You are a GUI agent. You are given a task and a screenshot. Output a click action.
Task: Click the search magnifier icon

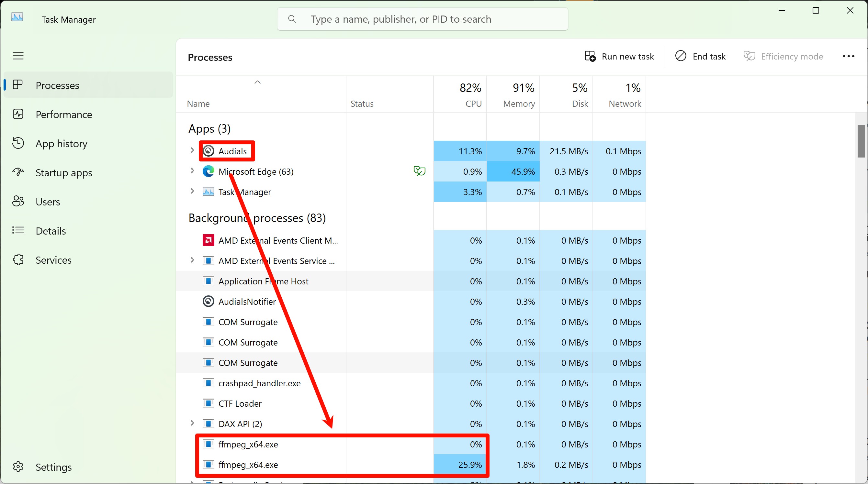point(292,19)
